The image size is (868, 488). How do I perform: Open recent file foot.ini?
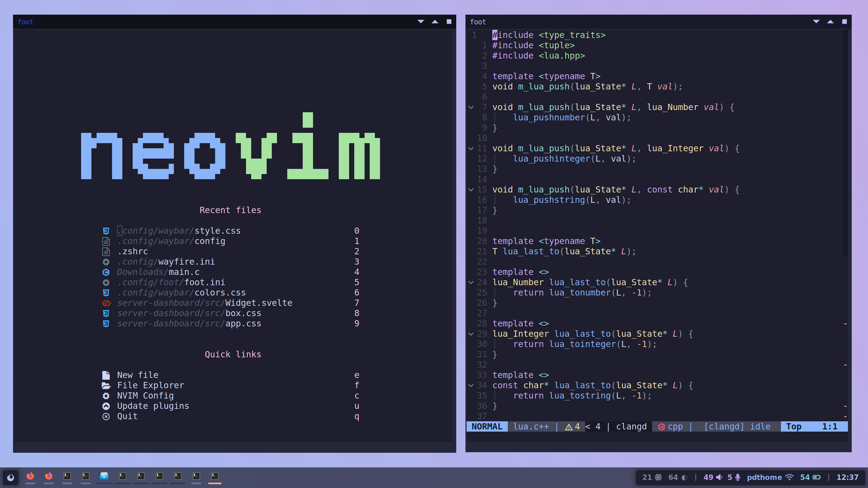231,282
